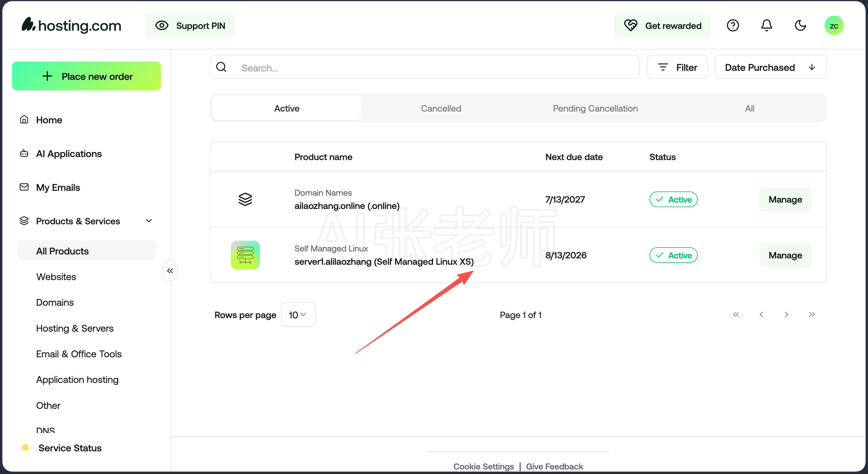The image size is (868, 474).
Task: Click the 8/13/2026 due date
Action: coord(566,255)
